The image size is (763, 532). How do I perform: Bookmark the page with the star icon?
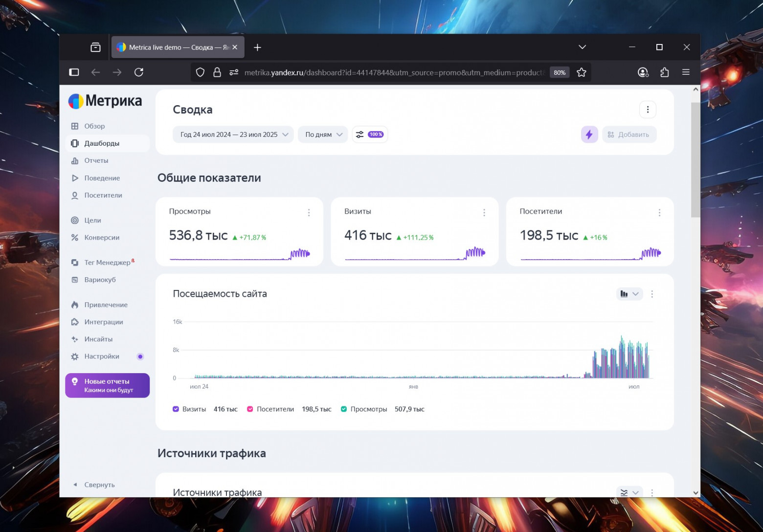(x=581, y=72)
